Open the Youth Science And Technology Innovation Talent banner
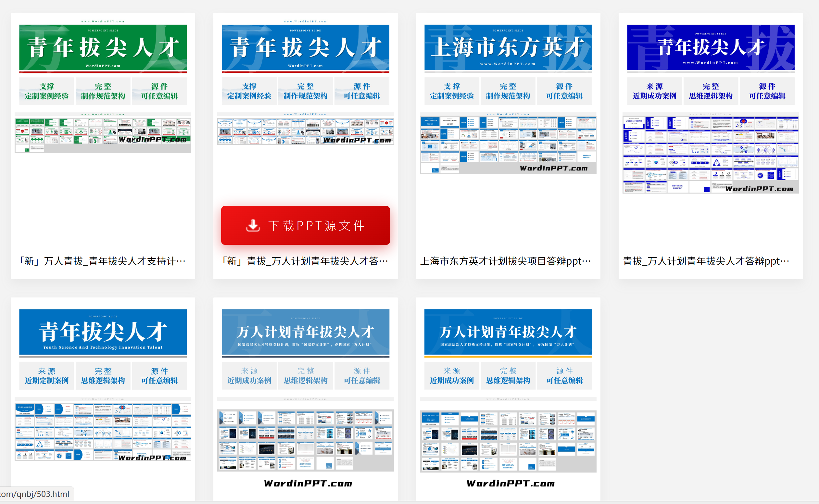This screenshot has height=504, width=819. (x=103, y=332)
